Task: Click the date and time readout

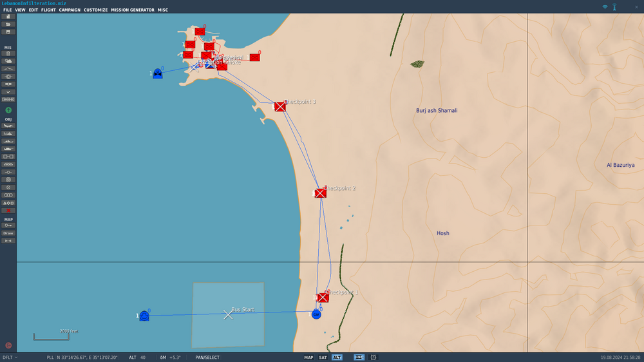Action: point(620,357)
